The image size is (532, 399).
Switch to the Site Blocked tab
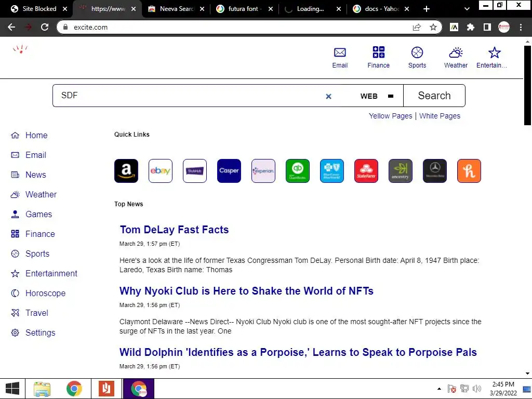pyautogui.click(x=39, y=9)
